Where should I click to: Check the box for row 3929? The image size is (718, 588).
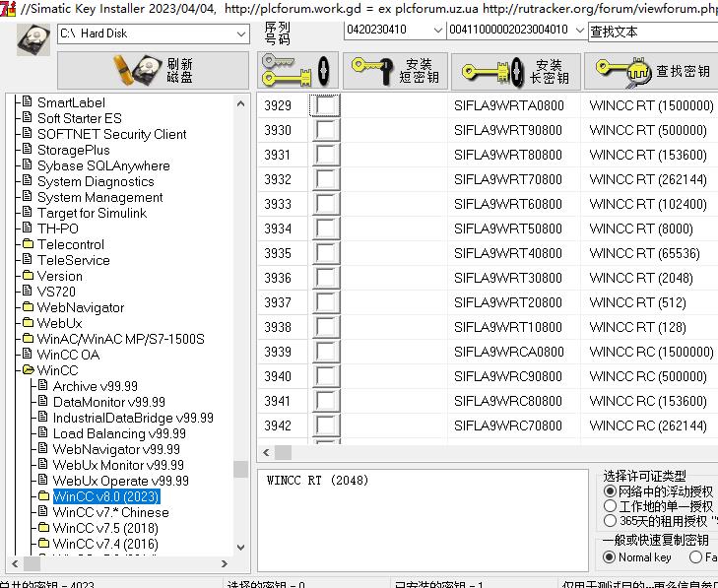tap(326, 105)
